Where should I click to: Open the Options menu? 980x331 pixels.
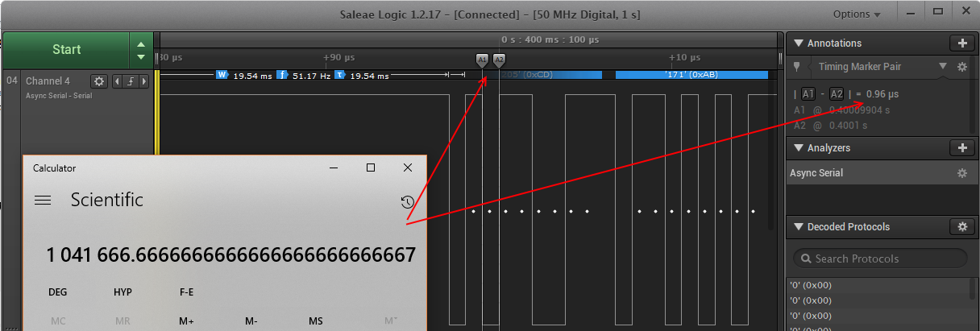(x=857, y=14)
